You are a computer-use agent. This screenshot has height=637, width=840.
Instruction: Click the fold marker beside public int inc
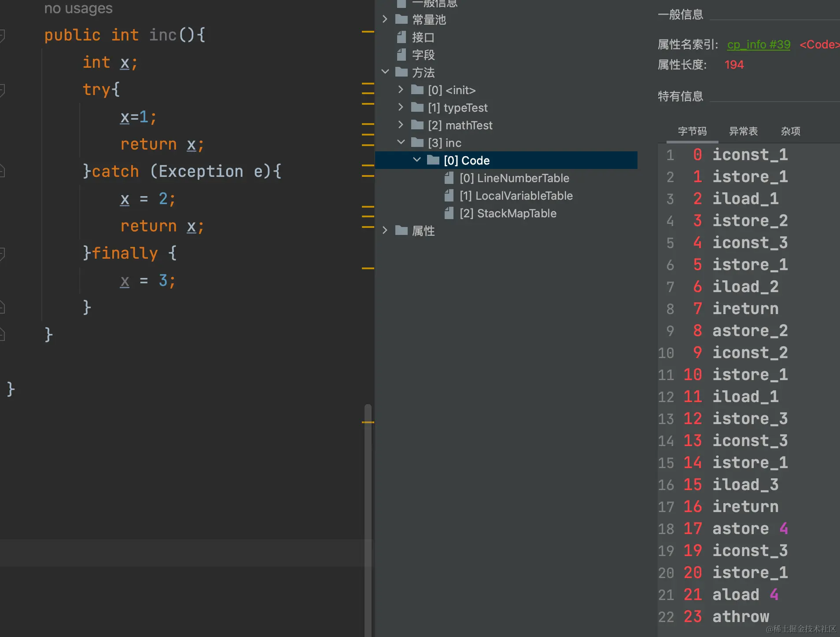(x=2, y=35)
